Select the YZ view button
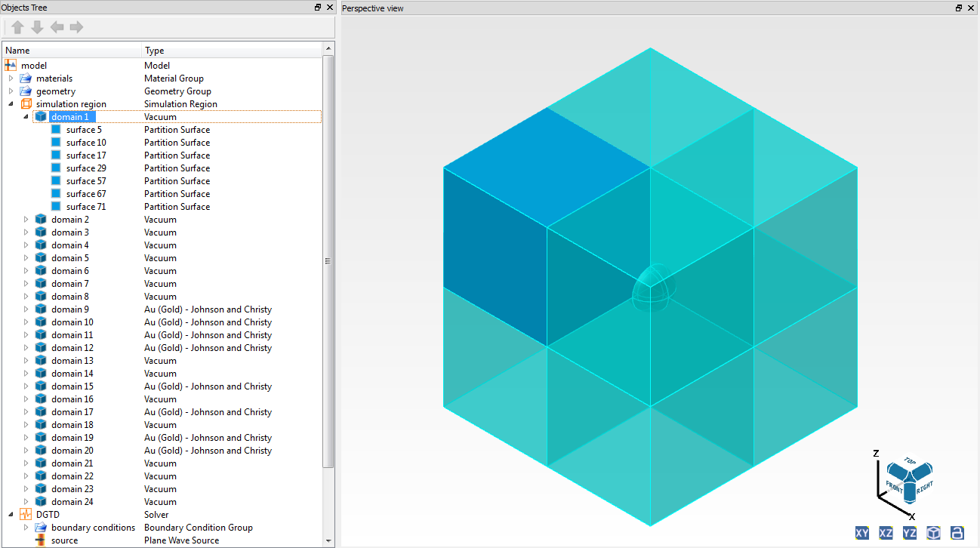The height and width of the screenshot is (548, 980). coord(910,533)
